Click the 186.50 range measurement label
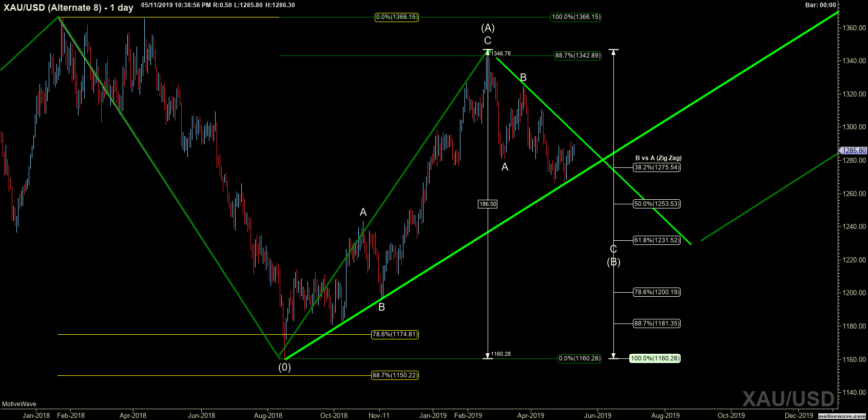 click(488, 204)
